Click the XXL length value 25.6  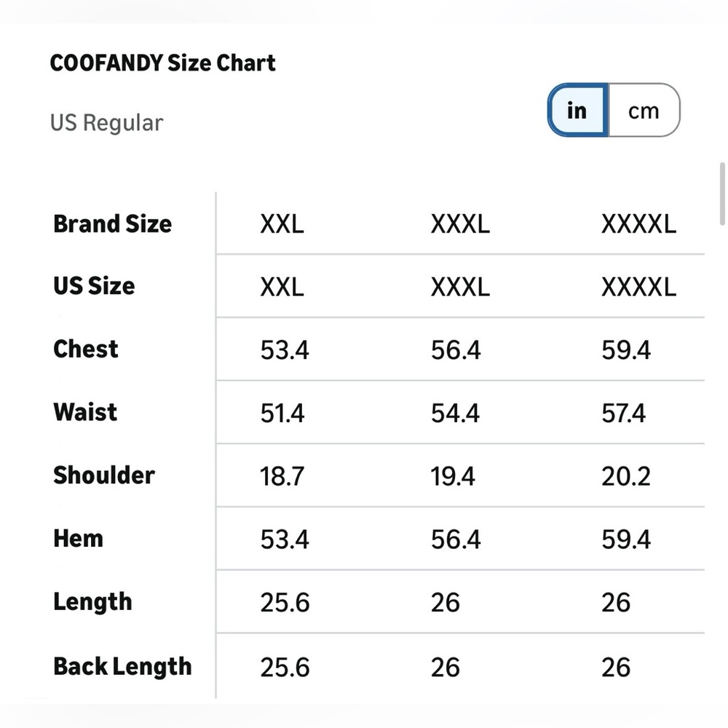coord(285,603)
